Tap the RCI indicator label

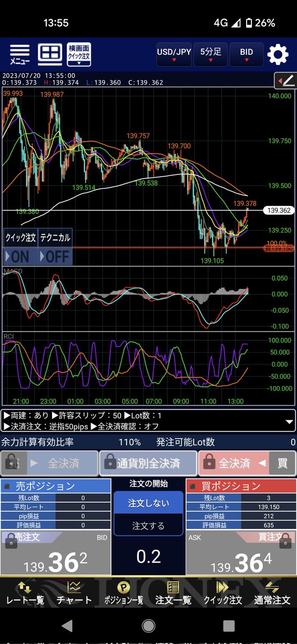(9, 336)
